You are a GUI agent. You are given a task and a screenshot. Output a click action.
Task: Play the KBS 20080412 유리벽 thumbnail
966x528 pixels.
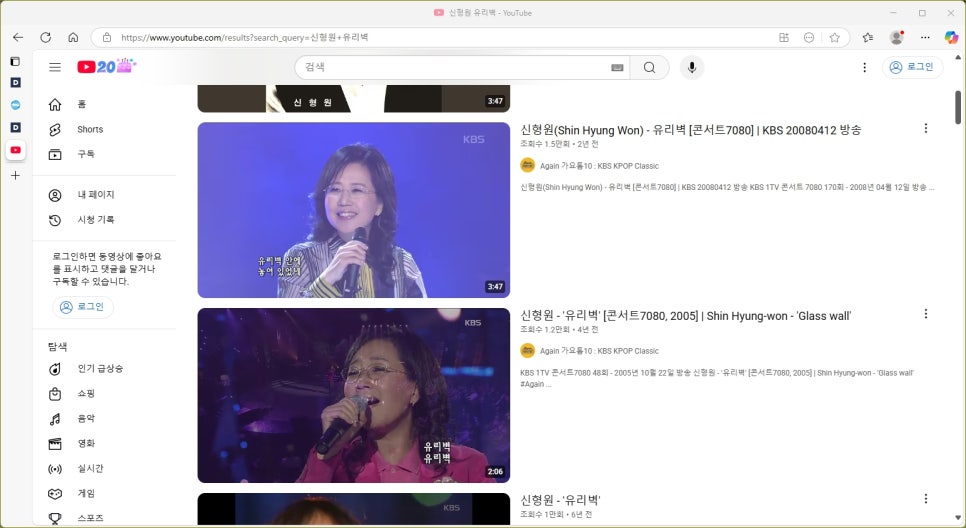tap(354, 210)
